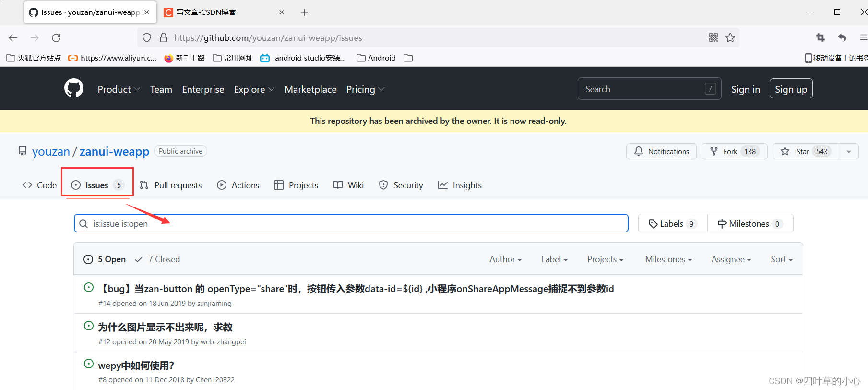
Task: Click the Sign in link
Action: [745, 89]
